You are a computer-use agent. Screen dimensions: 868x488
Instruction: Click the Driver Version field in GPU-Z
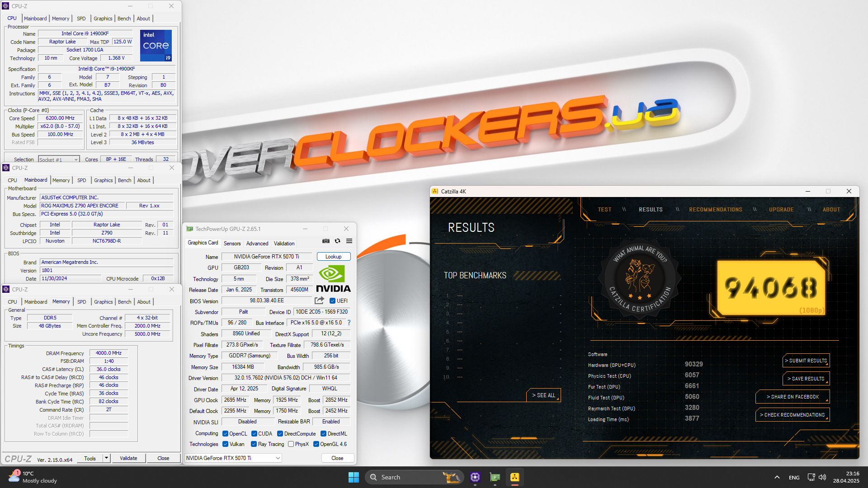pyautogui.click(x=286, y=378)
